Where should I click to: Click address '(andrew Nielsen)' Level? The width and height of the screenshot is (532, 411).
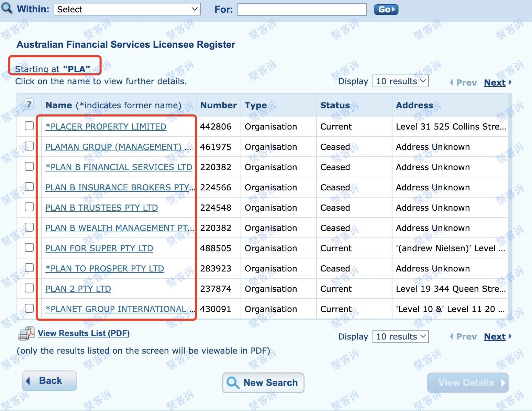[x=451, y=248]
